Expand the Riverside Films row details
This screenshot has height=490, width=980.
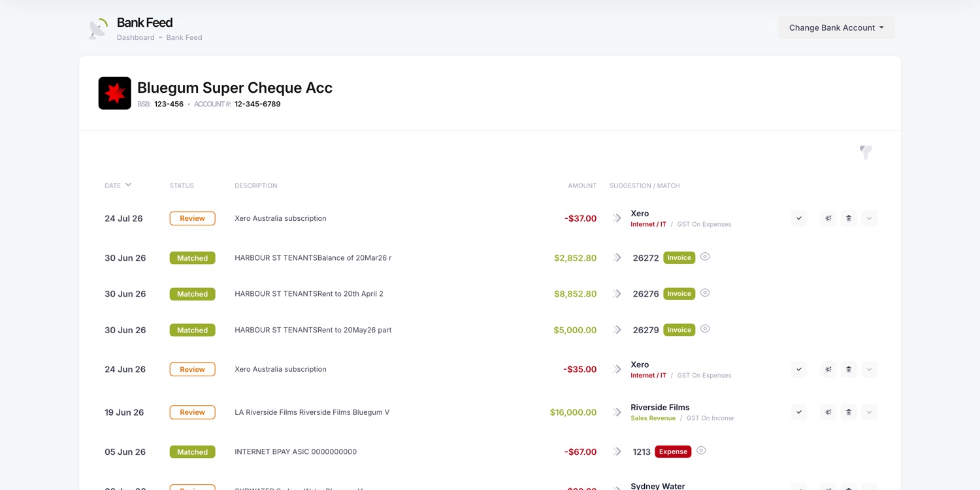(x=869, y=412)
